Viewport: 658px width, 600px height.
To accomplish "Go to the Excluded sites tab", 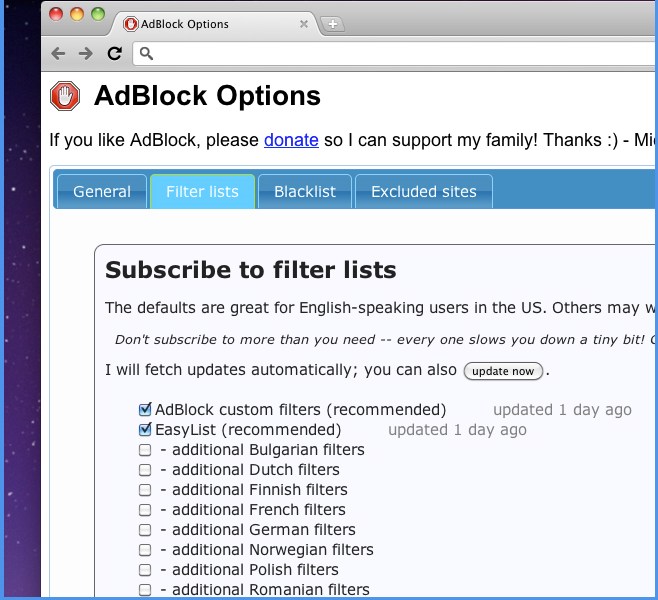I will 424,191.
